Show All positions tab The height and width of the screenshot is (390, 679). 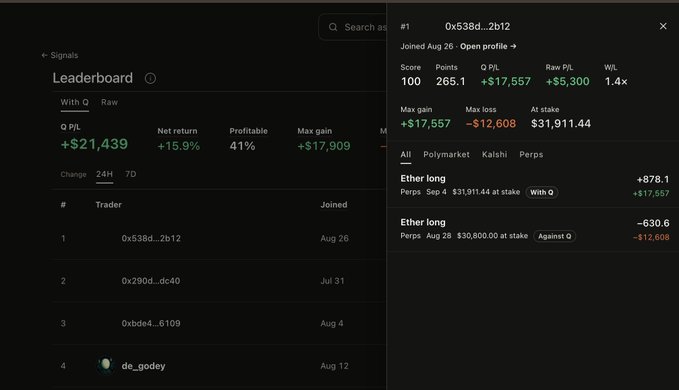(x=406, y=155)
